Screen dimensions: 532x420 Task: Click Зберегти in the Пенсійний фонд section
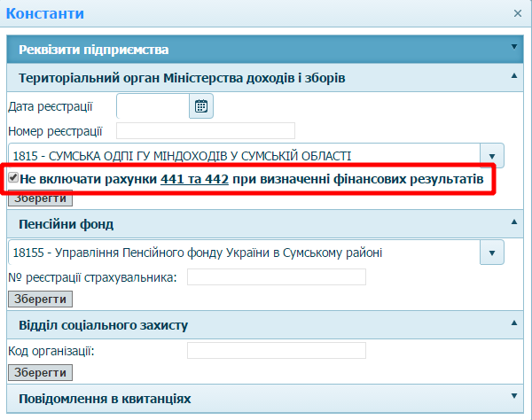pyautogui.click(x=40, y=299)
